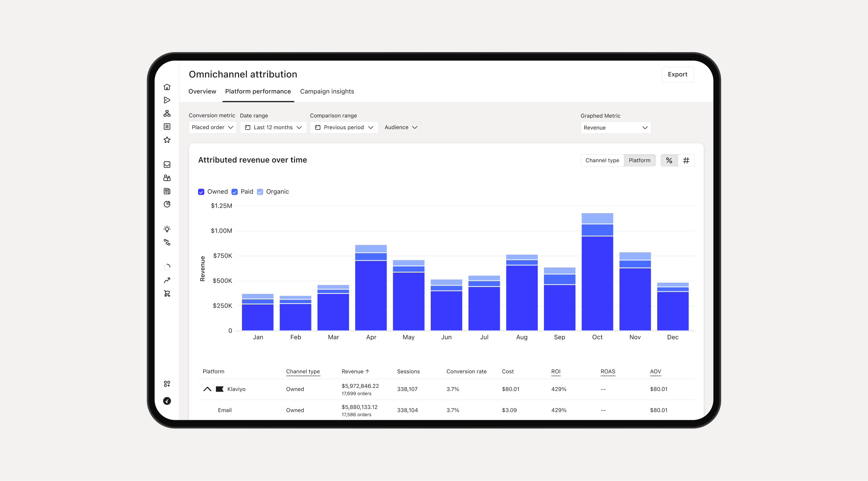
Task: Click the loading spinner sidebar icon
Action: tap(167, 267)
